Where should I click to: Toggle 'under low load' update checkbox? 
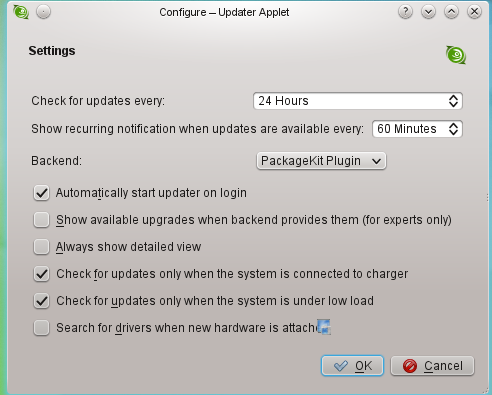(41, 301)
